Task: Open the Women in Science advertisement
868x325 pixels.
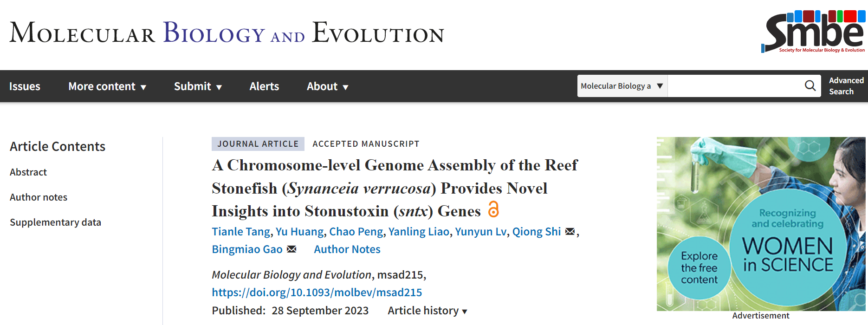Action: point(761,224)
